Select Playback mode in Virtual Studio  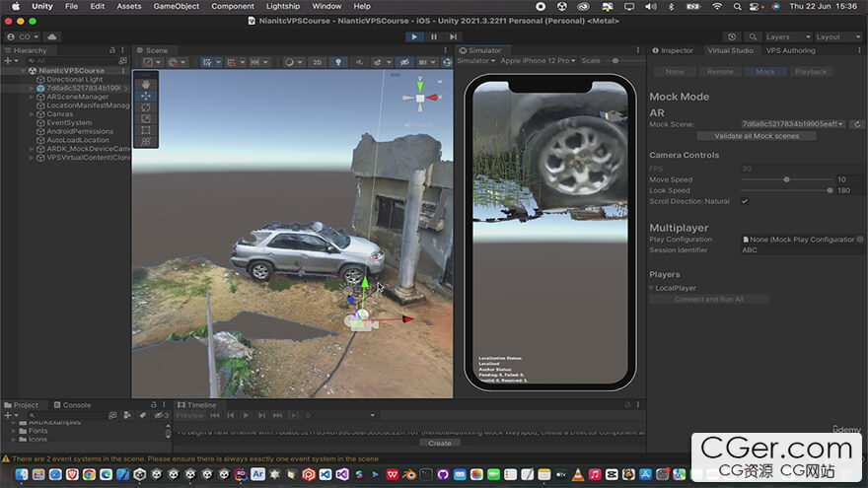811,72
